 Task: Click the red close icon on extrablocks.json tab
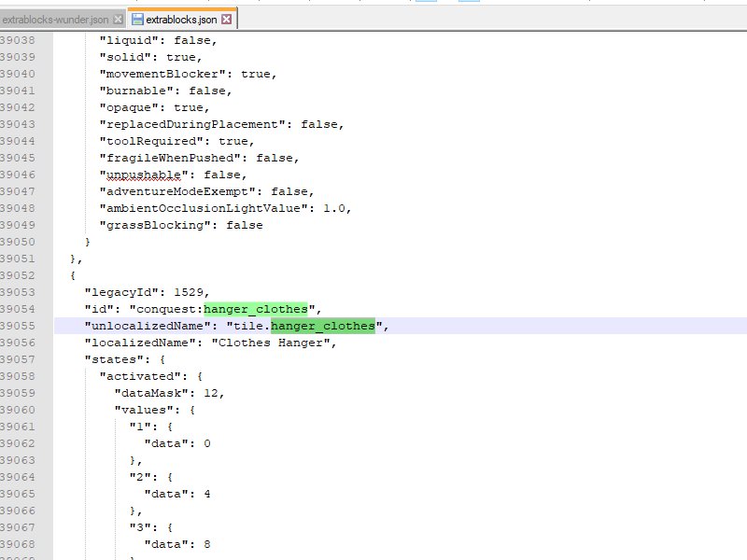(224, 17)
